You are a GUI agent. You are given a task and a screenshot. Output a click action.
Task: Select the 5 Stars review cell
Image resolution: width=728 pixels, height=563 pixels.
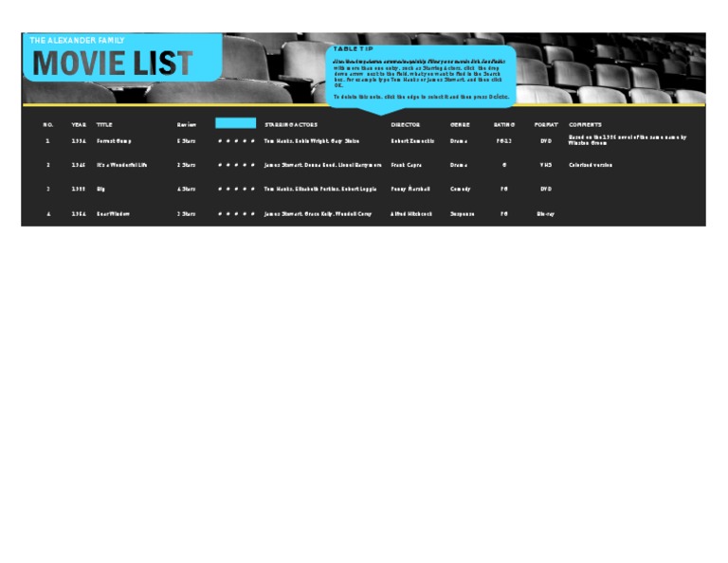[186, 141]
